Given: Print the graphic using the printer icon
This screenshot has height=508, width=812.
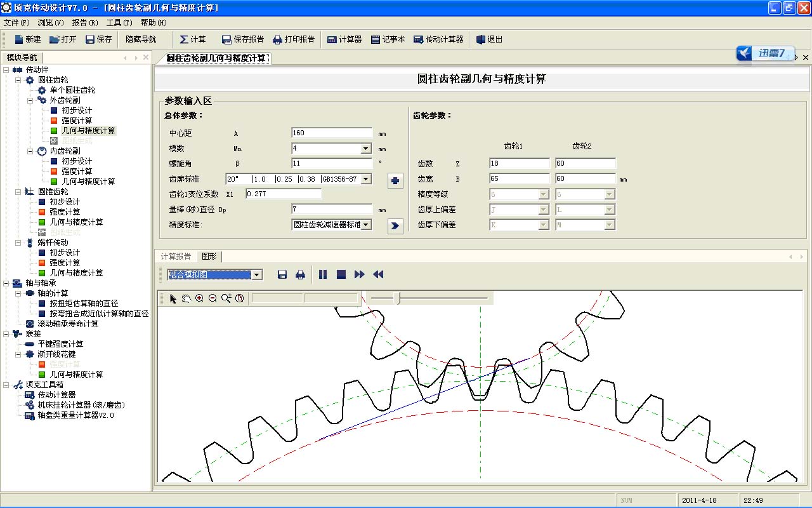Looking at the screenshot, I should point(301,274).
